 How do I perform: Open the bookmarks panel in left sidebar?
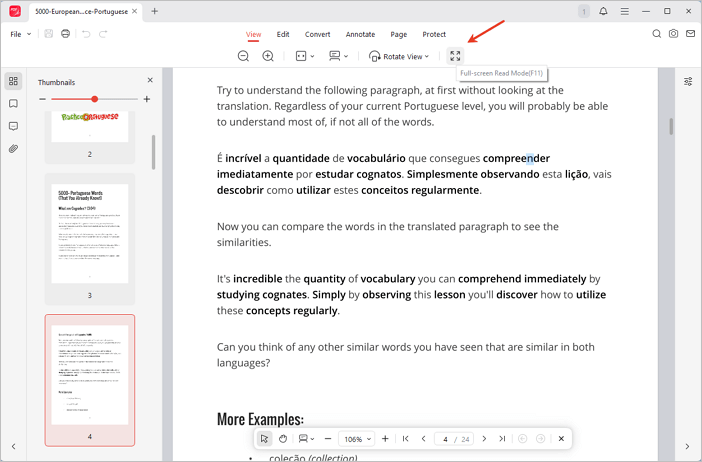click(13, 103)
